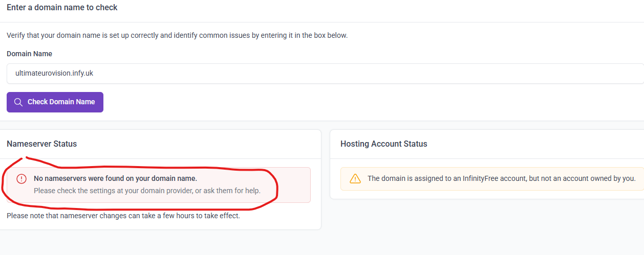The height and width of the screenshot is (255, 644).
Task: Click the 'Nameserver Status' card heading
Action: point(41,144)
